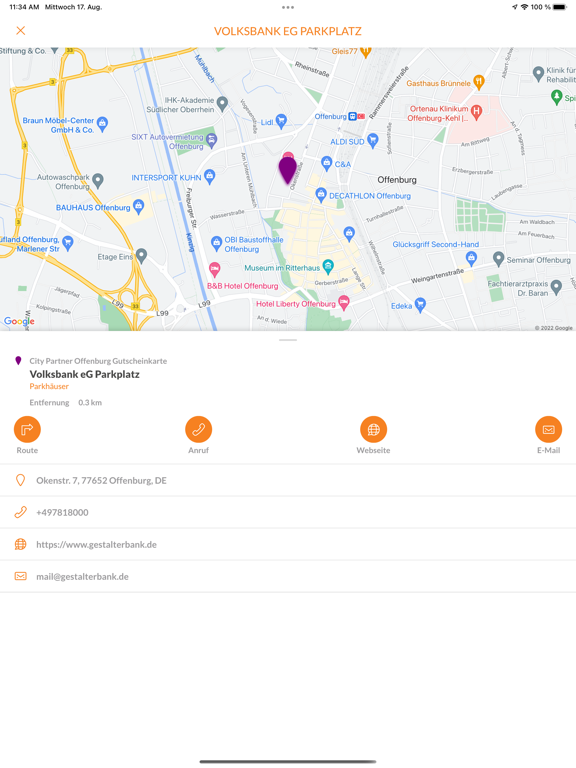The width and height of the screenshot is (576, 768).
Task: Tap the Gasthaus Brünnele restaurant marker
Action: pos(479,82)
